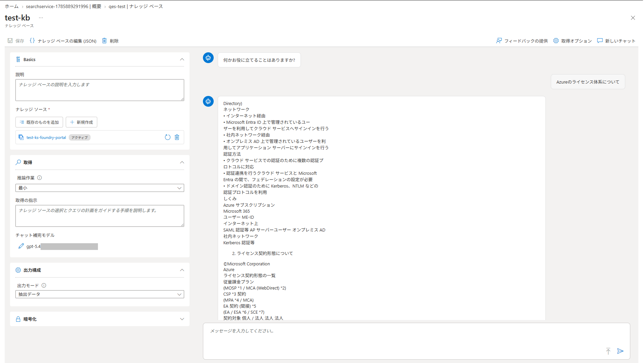Click the bot avatar beside the greeting message

208,58
